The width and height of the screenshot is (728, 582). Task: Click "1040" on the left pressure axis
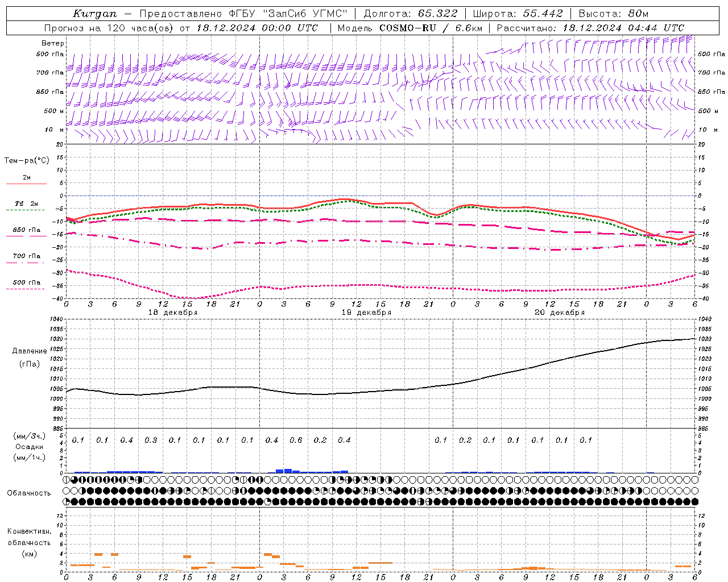[55, 319]
